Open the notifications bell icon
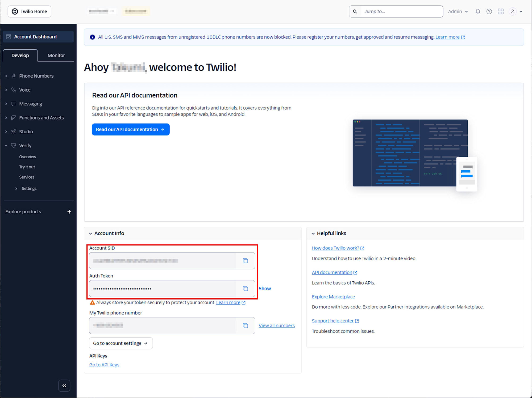The image size is (532, 398). click(x=477, y=11)
